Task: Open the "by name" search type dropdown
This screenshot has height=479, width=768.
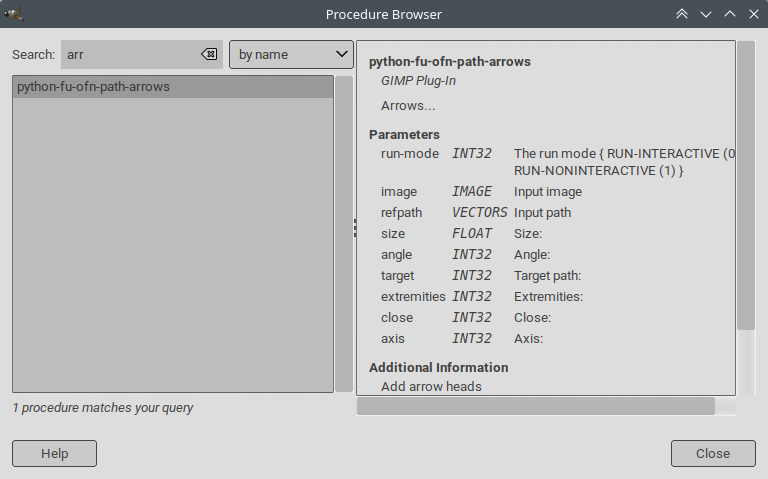Action: (291, 55)
